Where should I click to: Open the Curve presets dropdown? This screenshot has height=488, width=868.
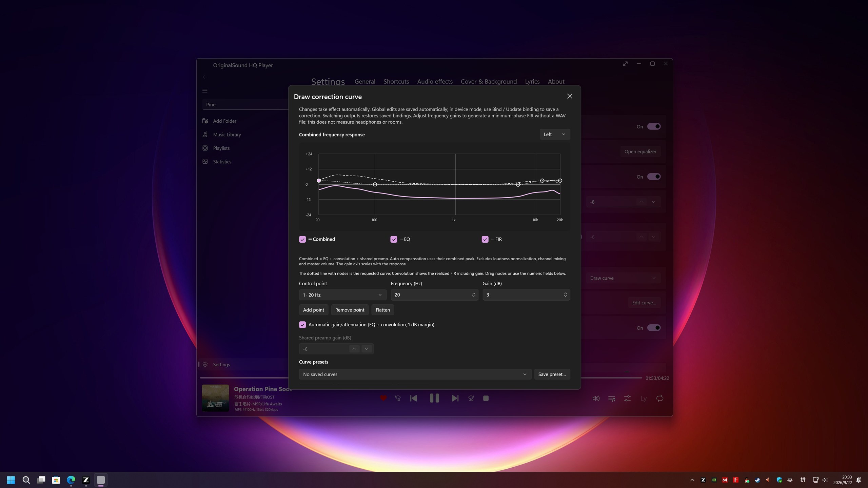(415, 374)
